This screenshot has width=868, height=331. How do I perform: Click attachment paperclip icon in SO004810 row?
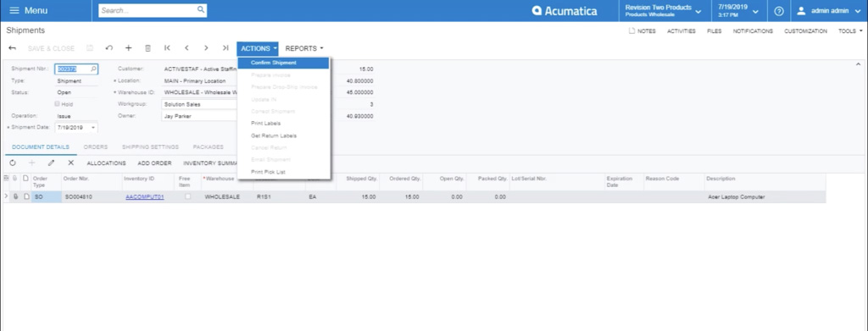16,196
